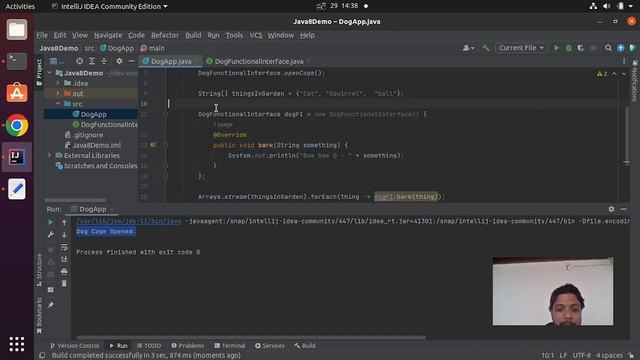Open the TODO tool window button
Image resolution: width=640 pixels, height=360 pixels.
pyautogui.click(x=149, y=346)
